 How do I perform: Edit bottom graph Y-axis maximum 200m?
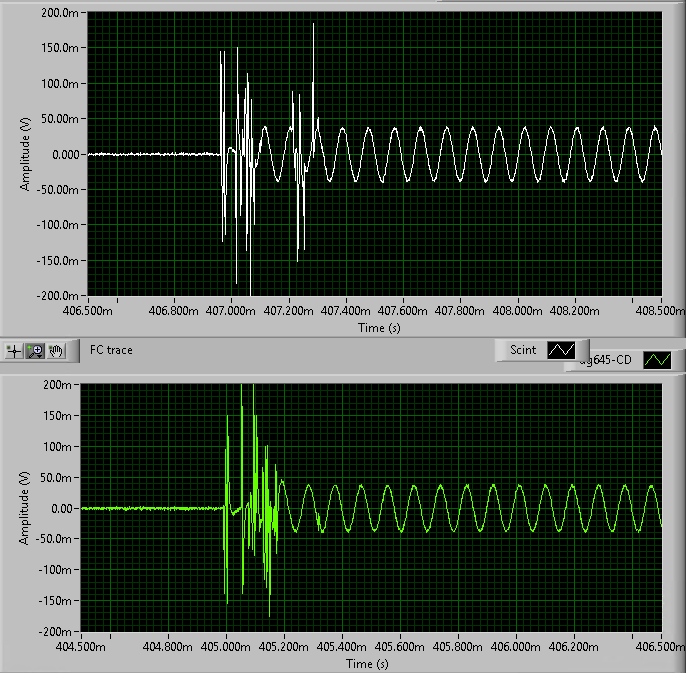[x=61, y=385]
